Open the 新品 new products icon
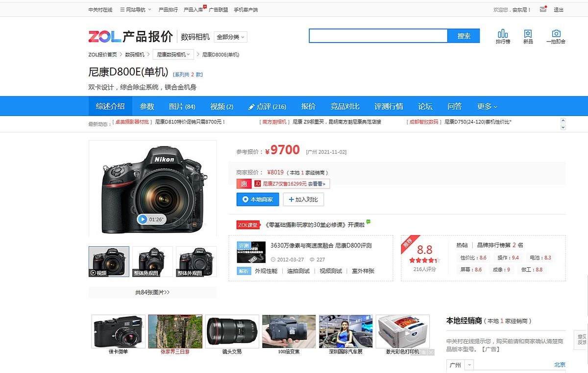The image size is (588, 373). [x=528, y=37]
